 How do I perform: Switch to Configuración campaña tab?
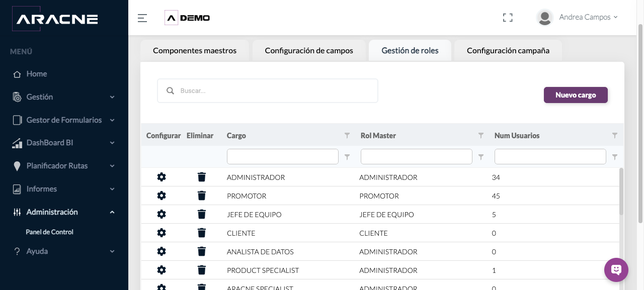508,51
